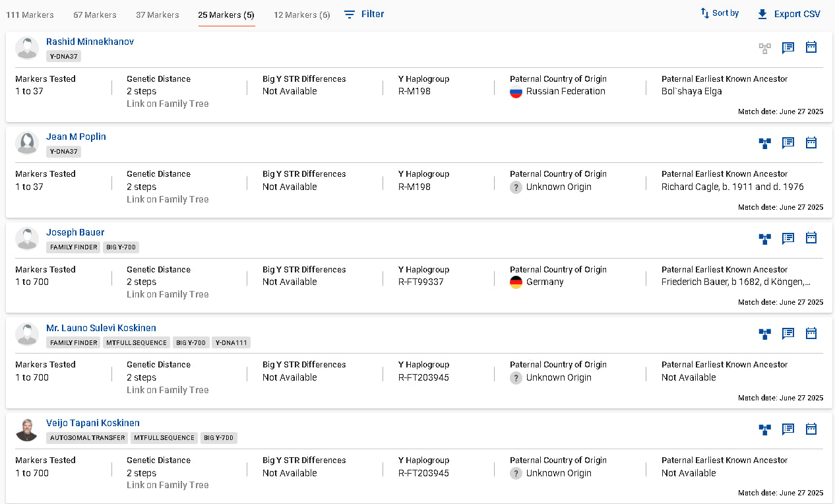
Task: Switch to the 12 Markers (6) tab
Action: pos(302,15)
